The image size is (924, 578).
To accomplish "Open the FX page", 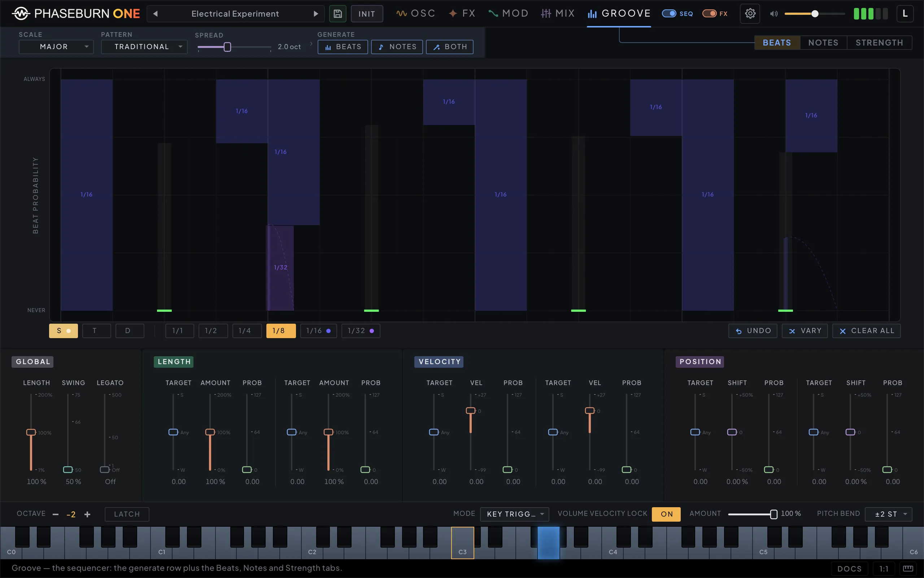I will pyautogui.click(x=462, y=14).
